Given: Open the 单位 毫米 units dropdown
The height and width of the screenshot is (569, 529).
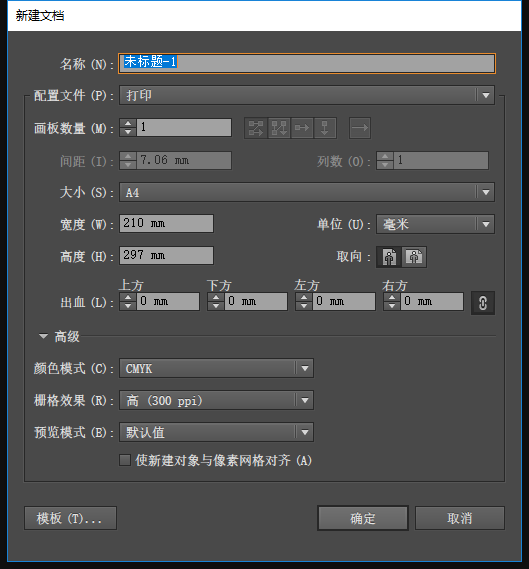Looking at the screenshot, I should pyautogui.click(x=435, y=224).
